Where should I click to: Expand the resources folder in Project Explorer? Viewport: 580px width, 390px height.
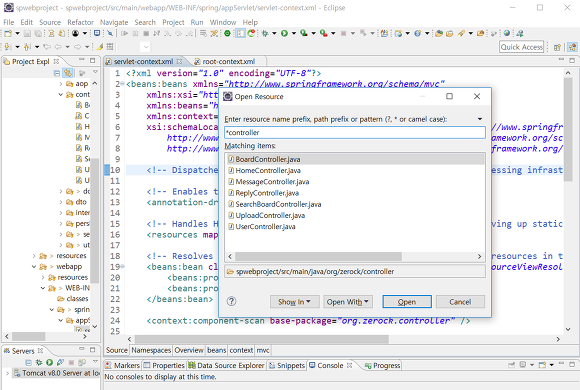pyautogui.click(x=34, y=256)
